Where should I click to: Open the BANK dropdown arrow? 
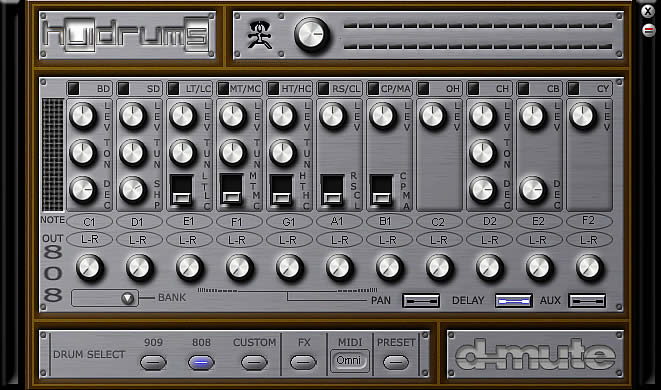pyautogui.click(x=128, y=299)
